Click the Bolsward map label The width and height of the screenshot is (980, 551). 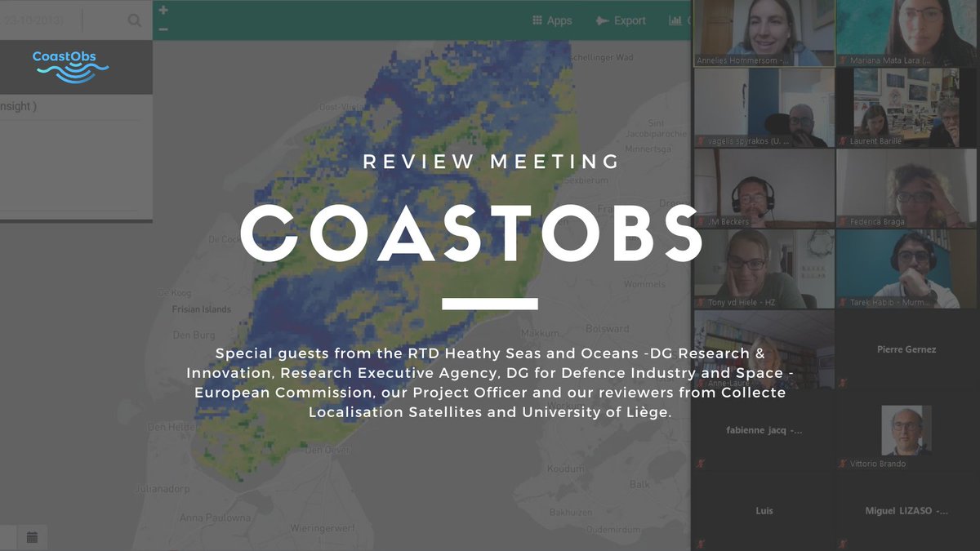608,328
